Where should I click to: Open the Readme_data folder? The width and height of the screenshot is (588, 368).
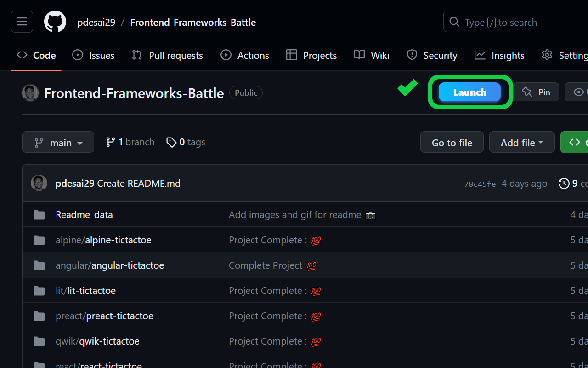(84, 214)
